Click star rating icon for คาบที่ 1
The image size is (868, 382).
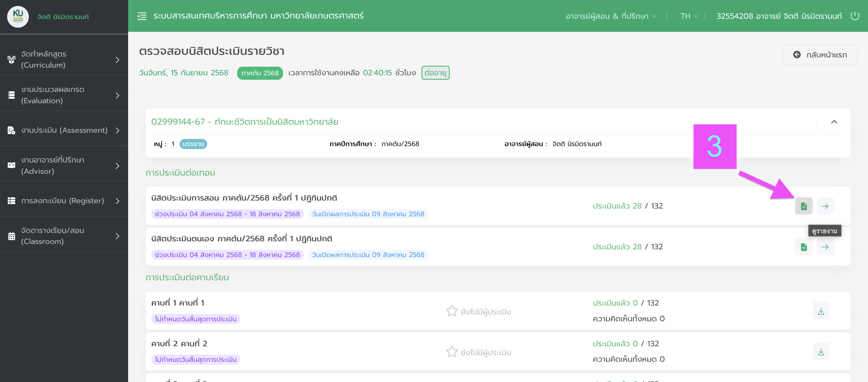click(x=452, y=311)
